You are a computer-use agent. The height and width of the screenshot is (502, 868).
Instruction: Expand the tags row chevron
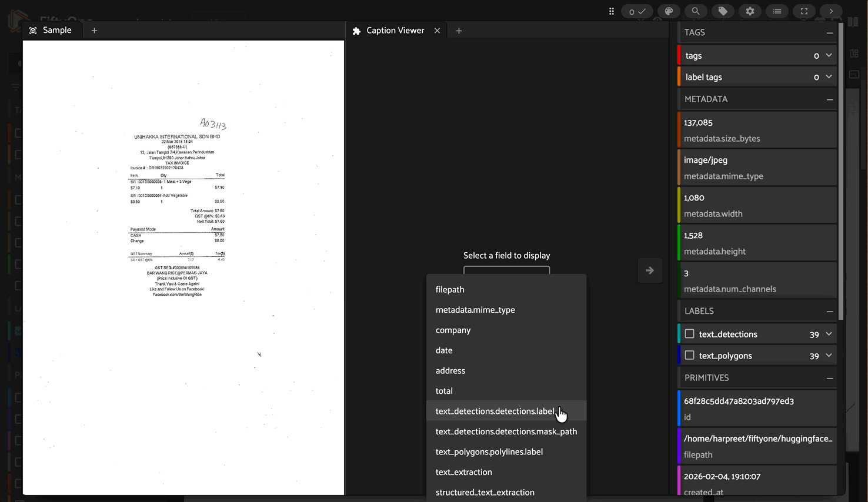pos(829,55)
